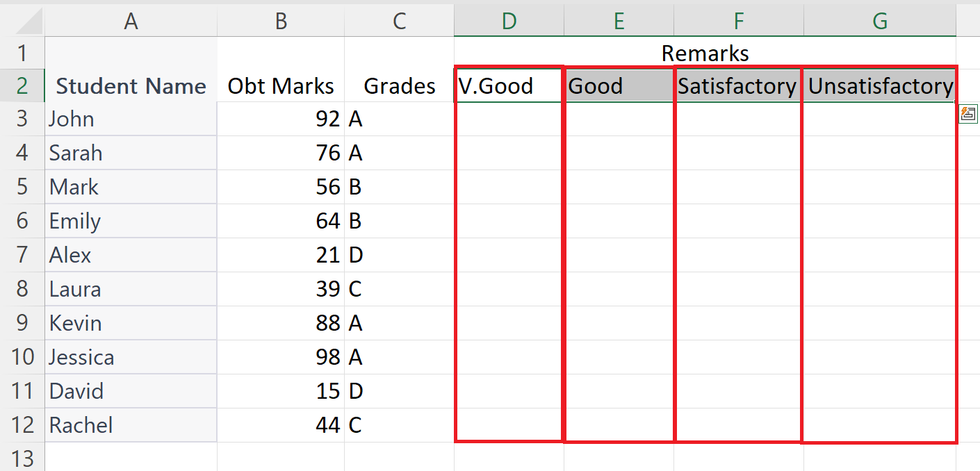Select John's marks cell showing 92

pos(281,119)
